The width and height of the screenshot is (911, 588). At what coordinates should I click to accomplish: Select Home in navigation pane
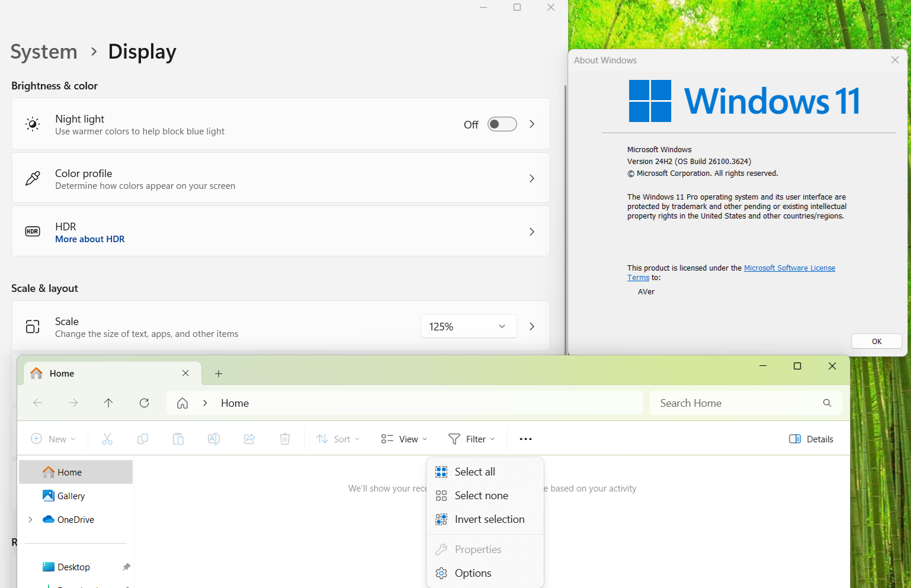coord(76,472)
